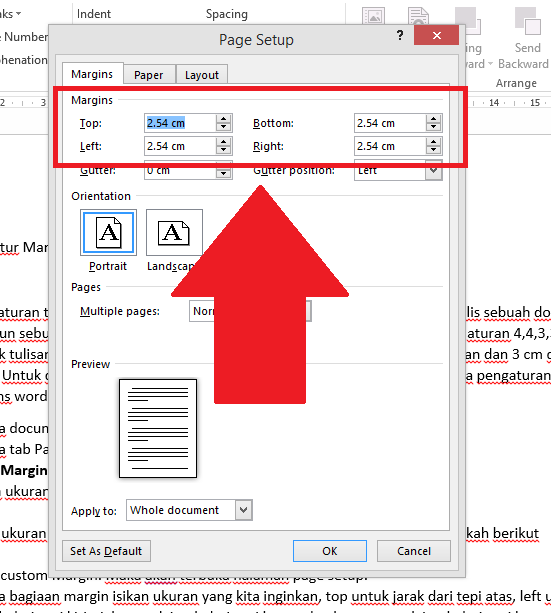551x613 pixels.
Task: Click Send Backward in Word ribbon
Action: pyautogui.click(x=527, y=36)
